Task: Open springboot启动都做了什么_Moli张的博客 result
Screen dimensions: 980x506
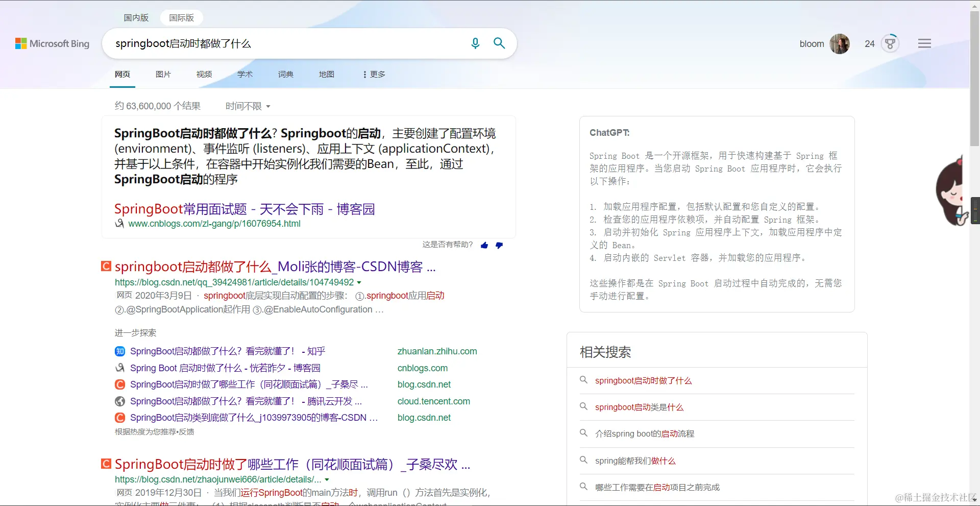Action: 275,267
